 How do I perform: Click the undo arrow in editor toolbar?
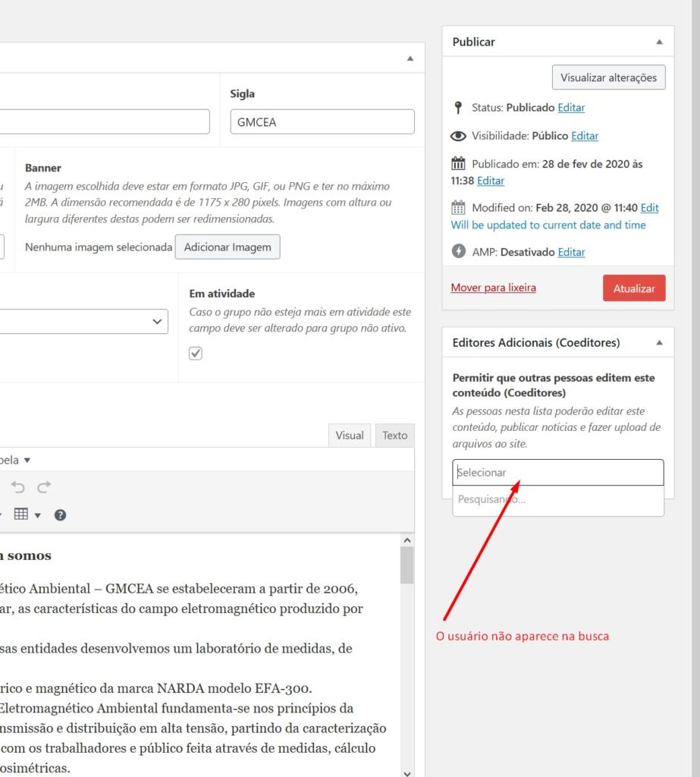click(x=16, y=487)
